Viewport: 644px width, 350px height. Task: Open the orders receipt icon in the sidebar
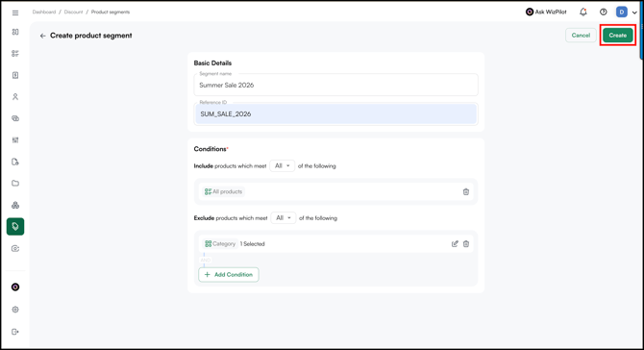click(15, 75)
